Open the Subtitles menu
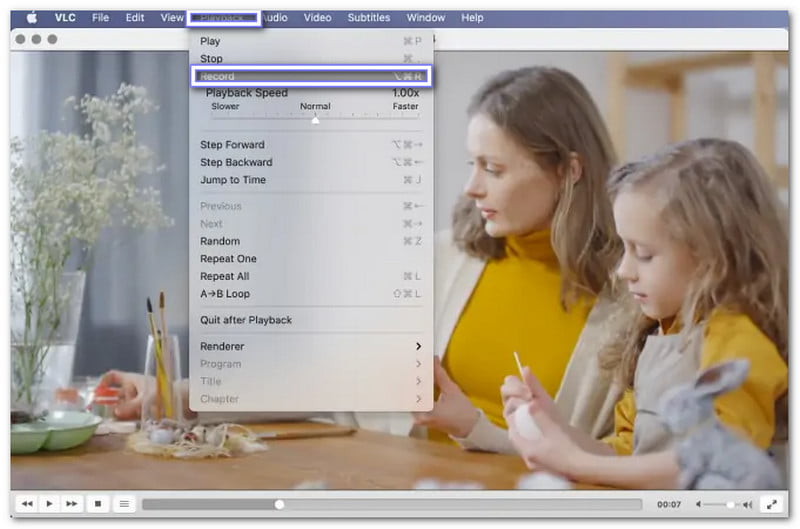 369,18
